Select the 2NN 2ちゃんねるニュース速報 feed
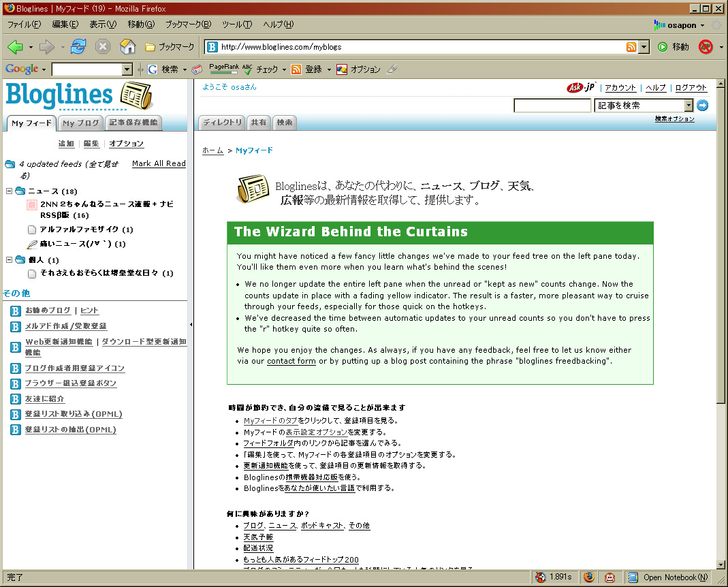Screen dimensions: 728x587 pos(107,210)
